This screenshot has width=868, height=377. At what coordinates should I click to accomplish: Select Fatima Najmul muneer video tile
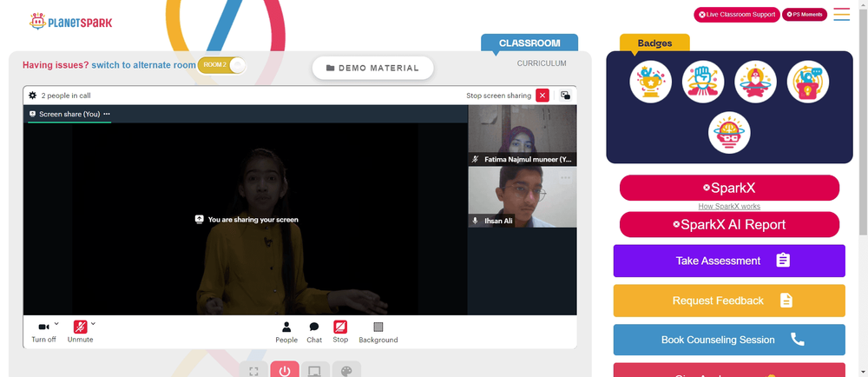[522, 136]
